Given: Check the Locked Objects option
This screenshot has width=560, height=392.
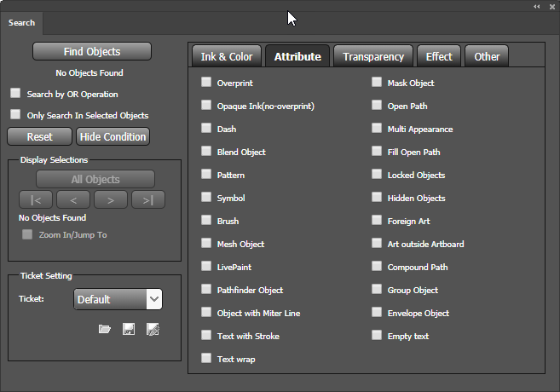Looking at the screenshot, I should pos(377,175).
